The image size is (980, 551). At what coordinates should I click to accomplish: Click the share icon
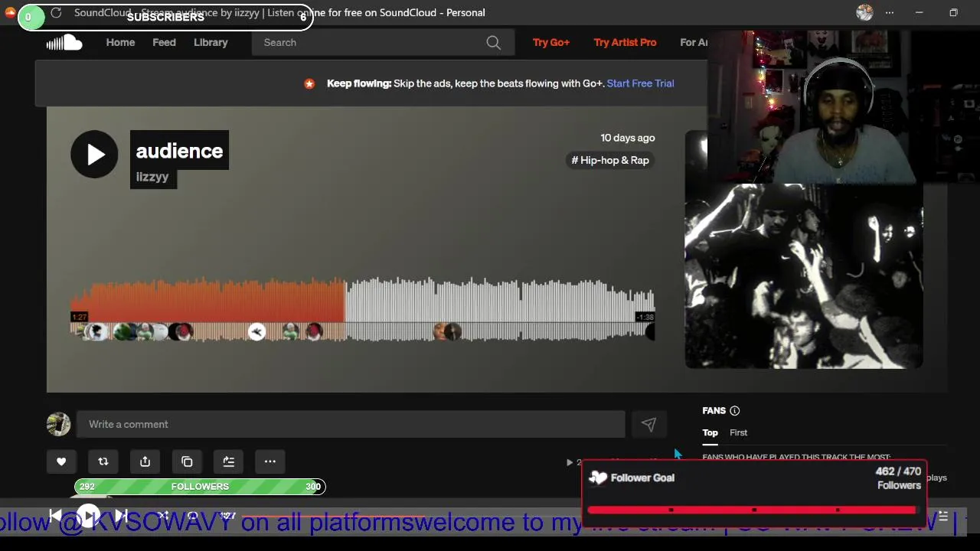(145, 461)
